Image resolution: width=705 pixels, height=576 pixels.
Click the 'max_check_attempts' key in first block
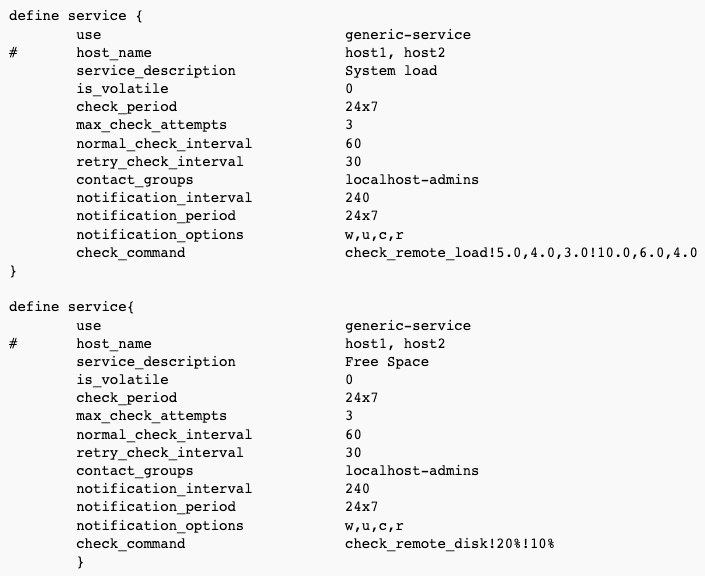[152, 125]
